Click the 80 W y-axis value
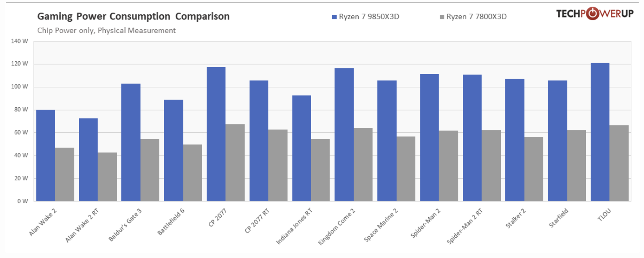This screenshot has height=258, width=644. (21, 110)
